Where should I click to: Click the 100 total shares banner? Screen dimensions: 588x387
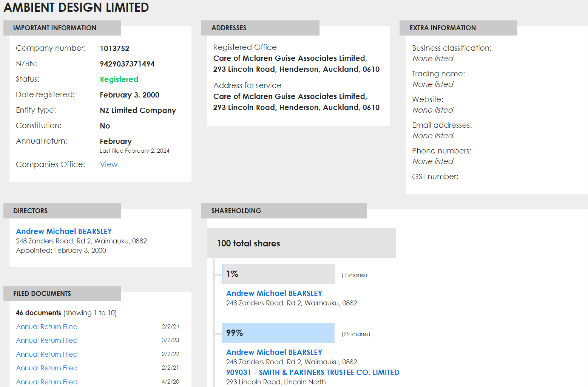pyautogui.click(x=301, y=243)
